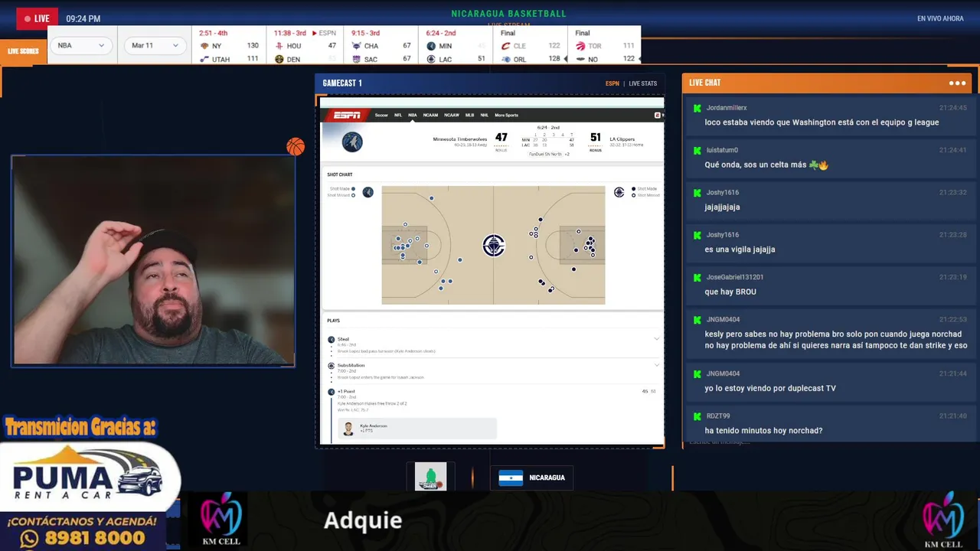
Task: Click the Timberwolves icon on Steal play
Action: coord(332,339)
